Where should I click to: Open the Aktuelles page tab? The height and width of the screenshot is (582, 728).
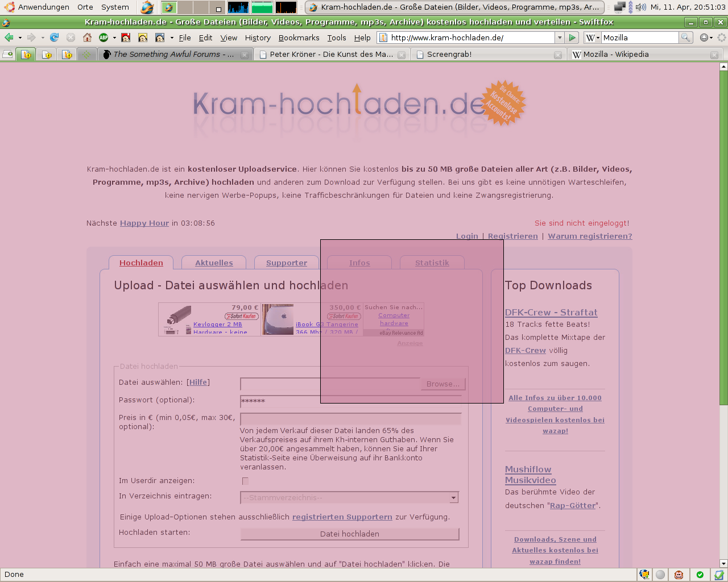tap(214, 263)
